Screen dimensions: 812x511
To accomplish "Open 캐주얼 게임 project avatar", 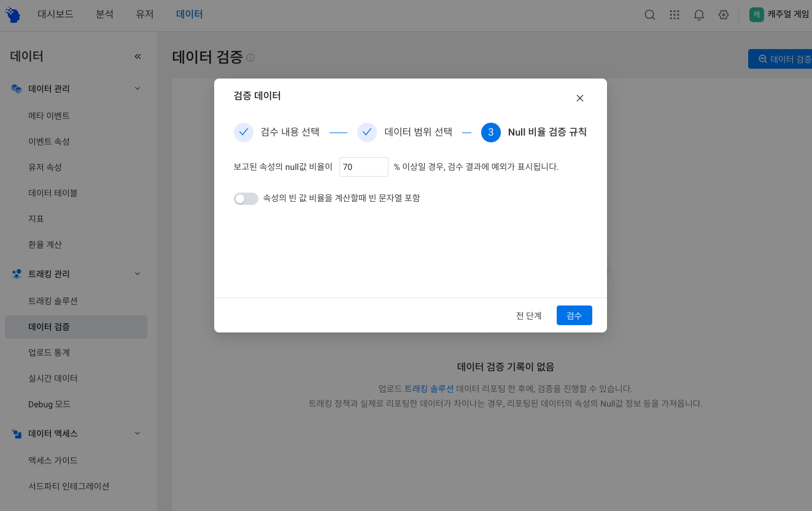I will click(757, 15).
